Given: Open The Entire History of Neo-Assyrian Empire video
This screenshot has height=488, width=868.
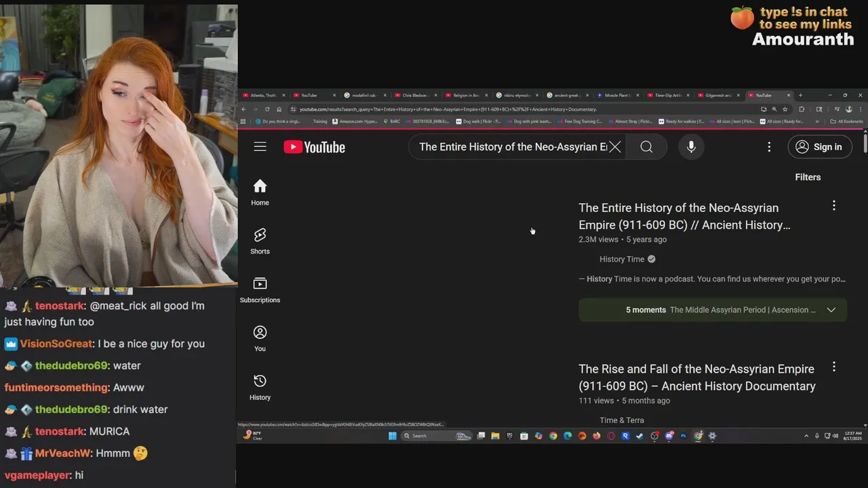Looking at the screenshot, I should (684, 216).
